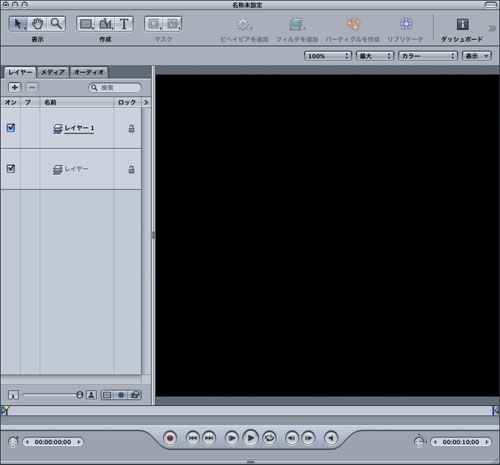Click the layer search field
The image size is (500, 465).
click(115, 88)
